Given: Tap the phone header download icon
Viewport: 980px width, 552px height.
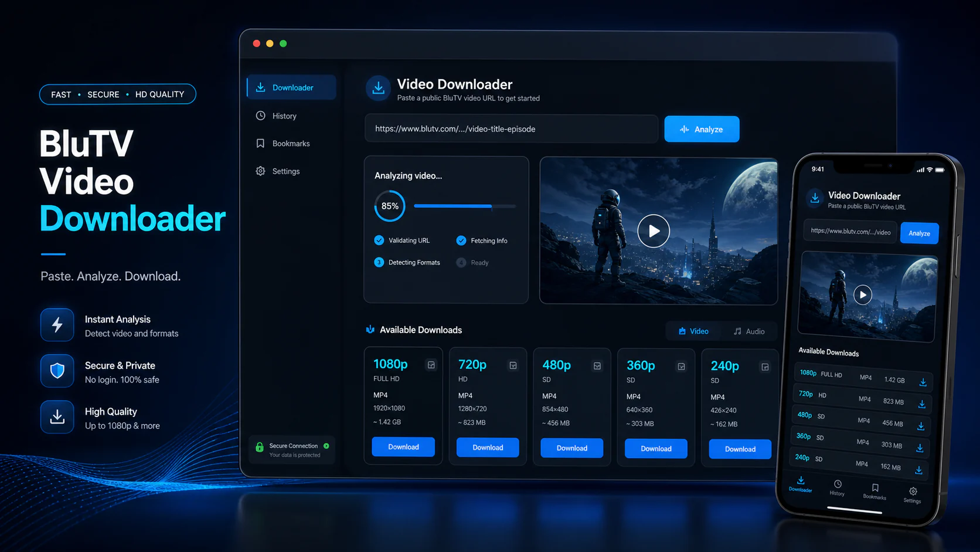Looking at the screenshot, I should pyautogui.click(x=815, y=198).
